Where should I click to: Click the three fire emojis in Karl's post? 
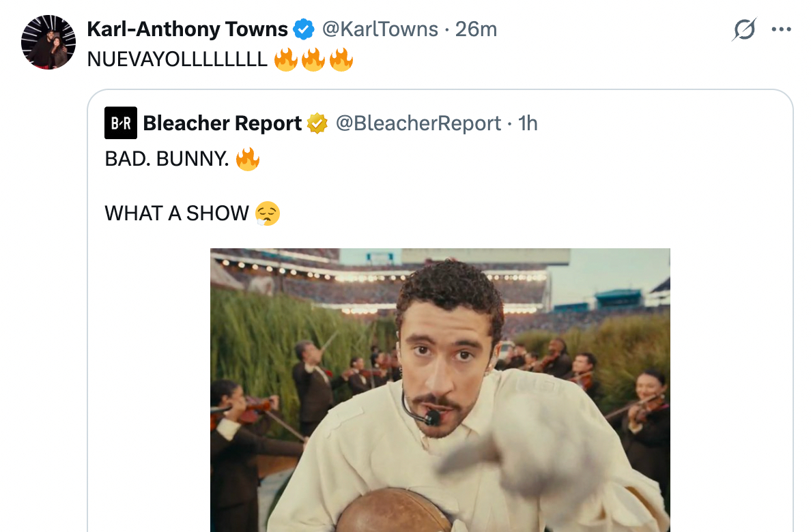313,59
